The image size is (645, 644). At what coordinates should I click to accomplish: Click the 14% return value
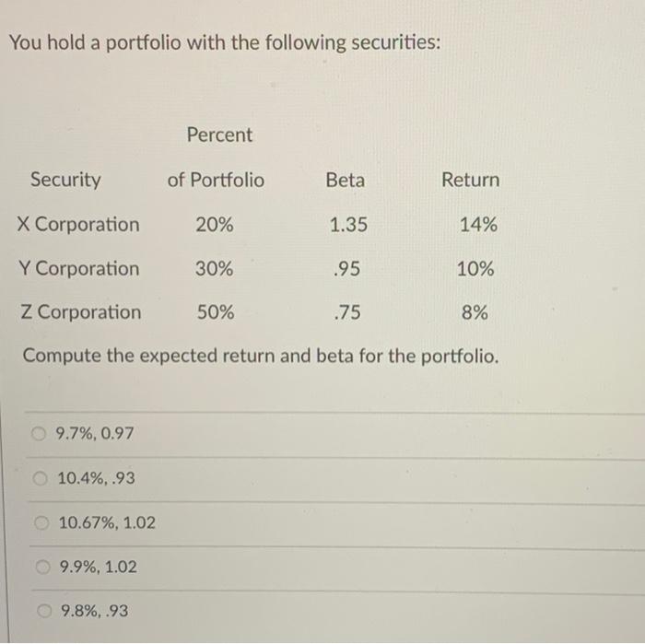tap(478, 225)
